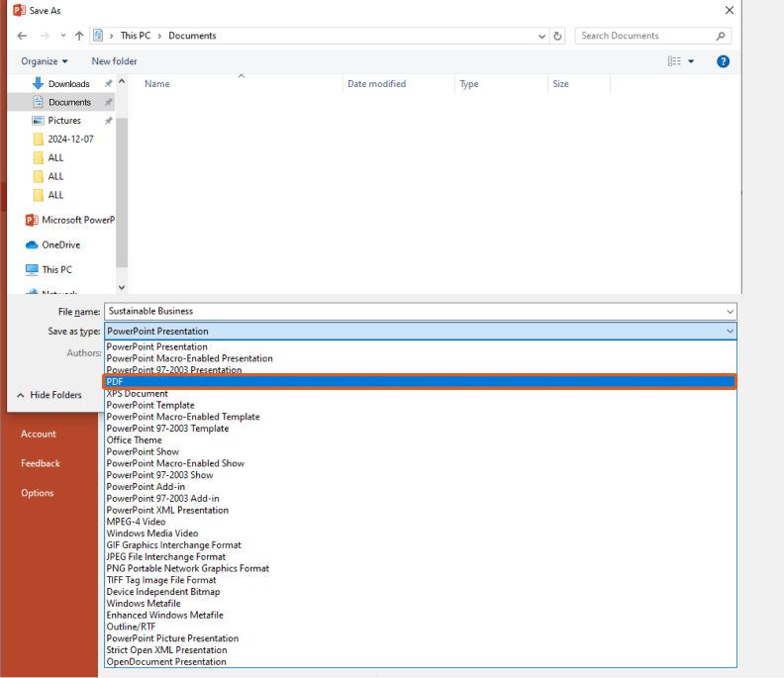
Task: Open the File name dropdown arrow
Action: 730,312
